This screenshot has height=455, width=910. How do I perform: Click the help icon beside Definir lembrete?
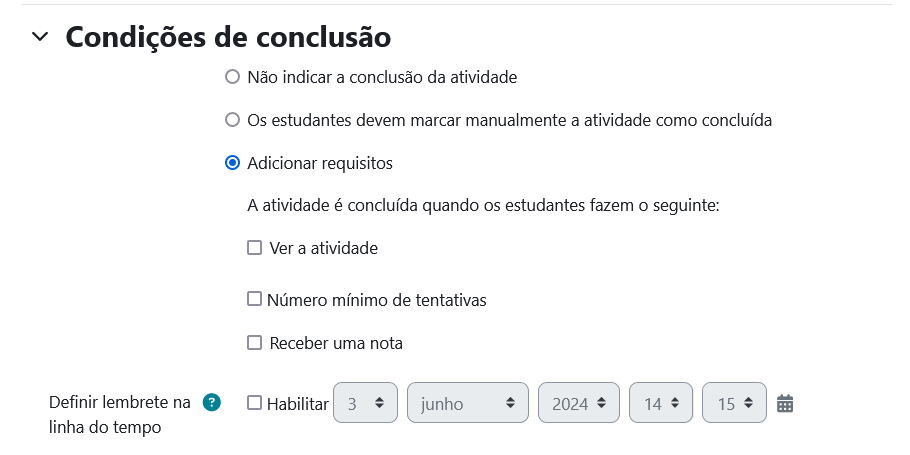click(x=211, y=403)
